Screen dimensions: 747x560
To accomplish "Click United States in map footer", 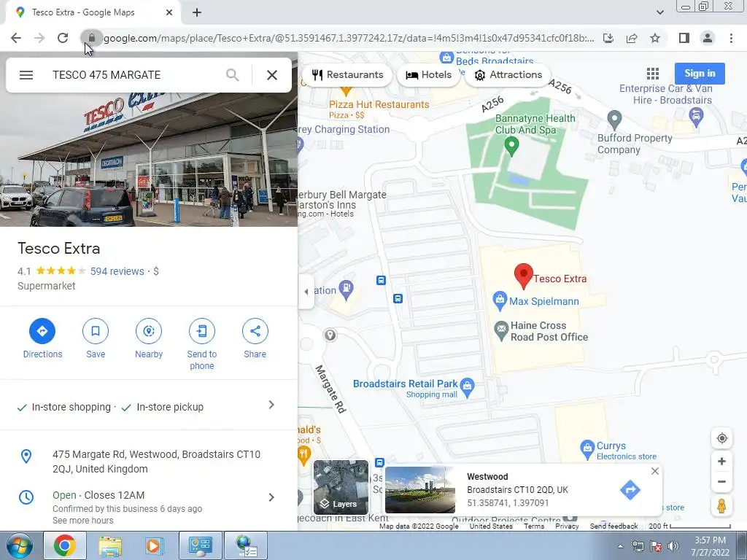I will [x=491, y=526].
